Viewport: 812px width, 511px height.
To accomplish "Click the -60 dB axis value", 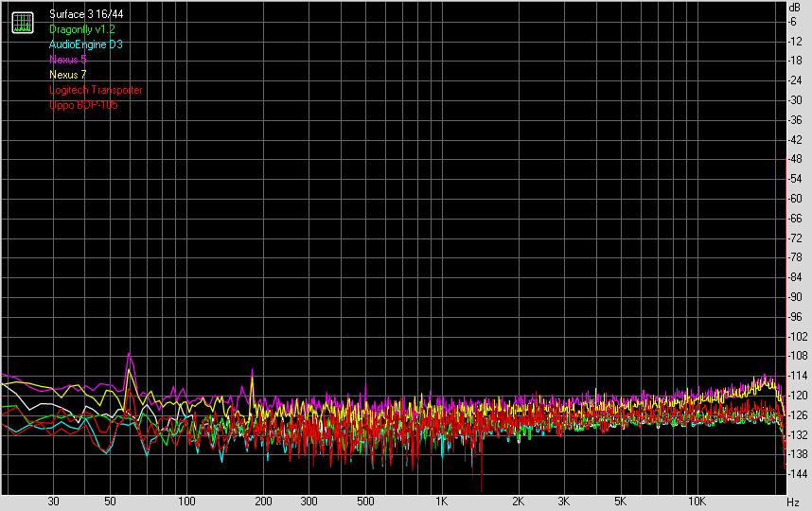I will click(x=795, y=199).
